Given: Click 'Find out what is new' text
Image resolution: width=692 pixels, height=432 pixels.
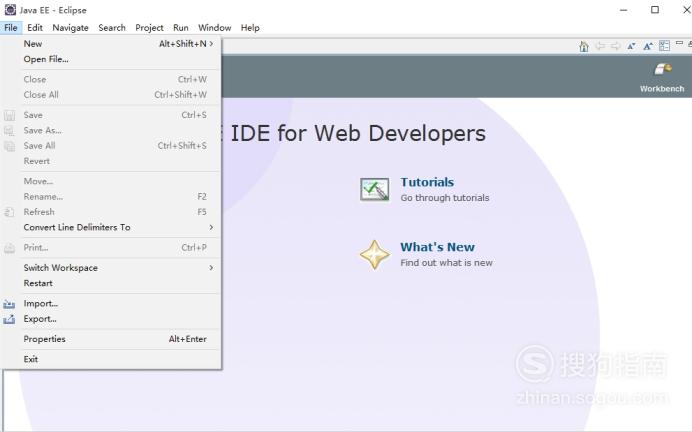Looking at the screenshot, I should click(x=446, y=263).
